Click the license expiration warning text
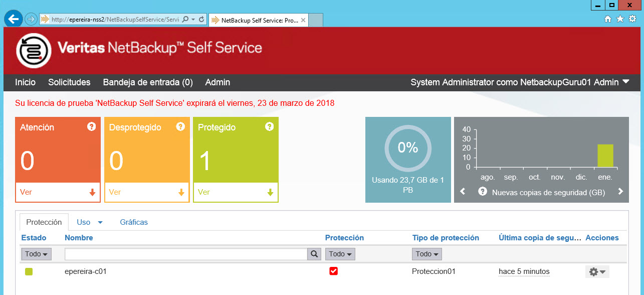The image size is (644, 295). click(175, 103)
